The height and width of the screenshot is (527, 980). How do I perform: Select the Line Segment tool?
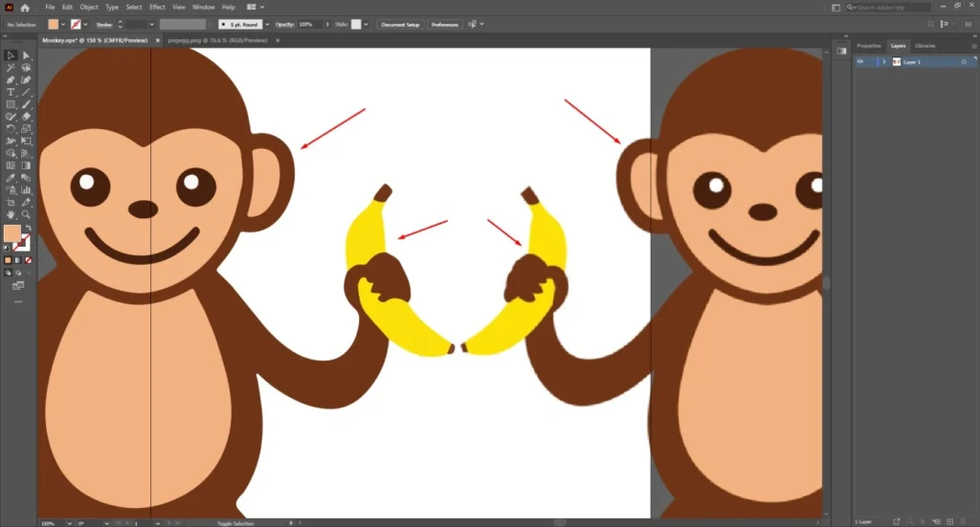click(26, 92)
